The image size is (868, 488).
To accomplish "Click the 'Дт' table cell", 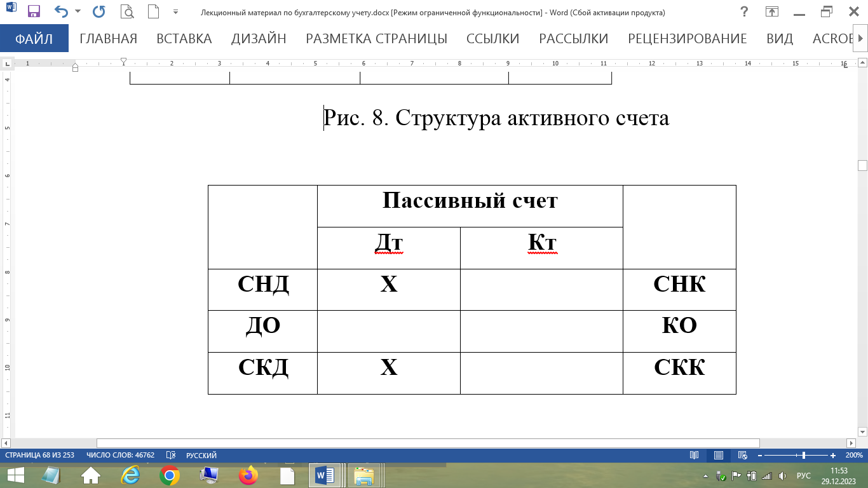I will [389, 248].
